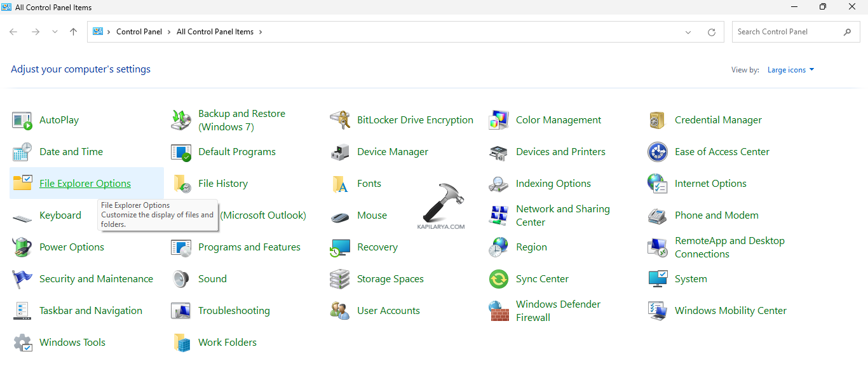Open the address bar history dropdown arrow
The image size is (868, 375).
tap(688, 32)
